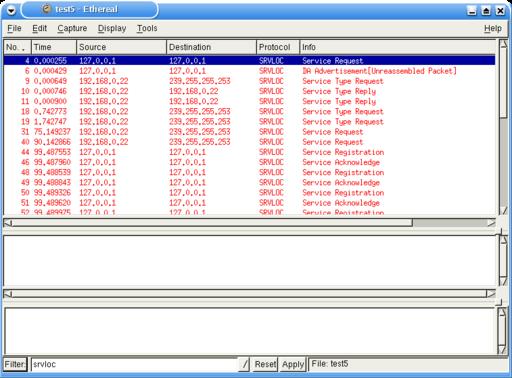The image size is (512, 378).
Task: Click the packet list vertical scrollbar thumb
Action: [x=503, y=83]
